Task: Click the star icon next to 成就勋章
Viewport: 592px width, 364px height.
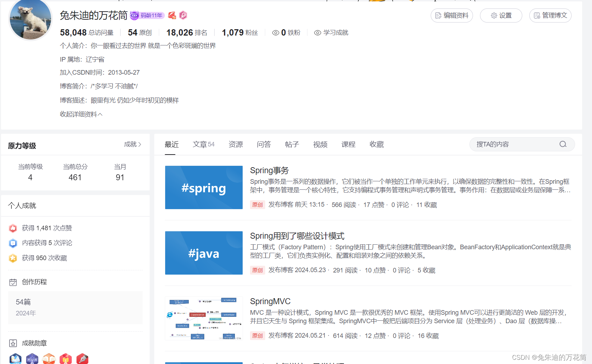Action: [13, 343]
